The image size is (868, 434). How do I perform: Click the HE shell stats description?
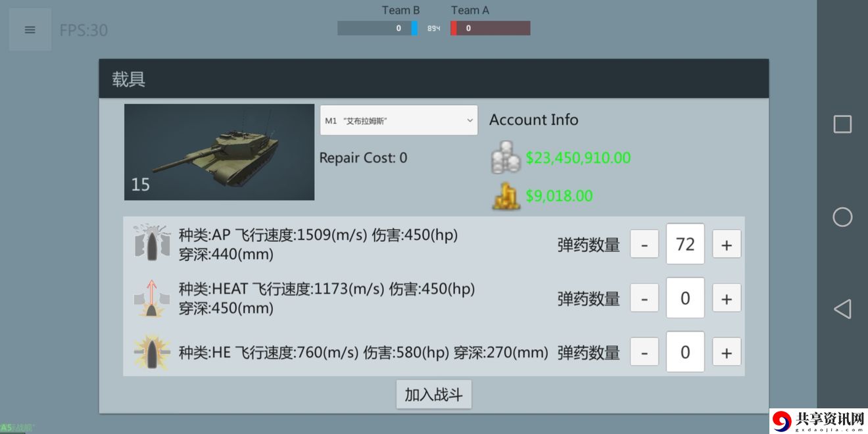coord(364,352)
